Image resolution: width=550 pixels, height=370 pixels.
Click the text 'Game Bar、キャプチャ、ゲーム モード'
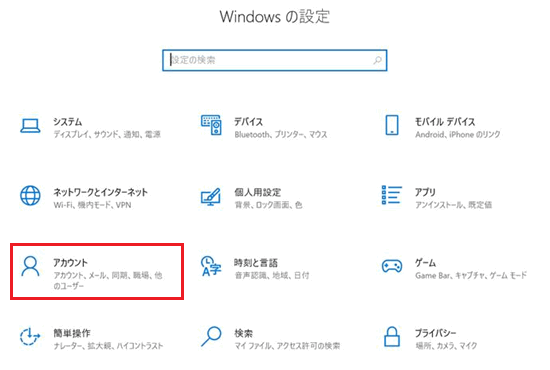pyautogui.click(x=471, y=275)
